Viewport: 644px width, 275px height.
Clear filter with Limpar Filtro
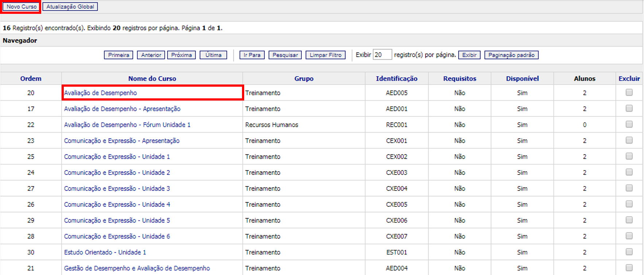pos(325,55)
